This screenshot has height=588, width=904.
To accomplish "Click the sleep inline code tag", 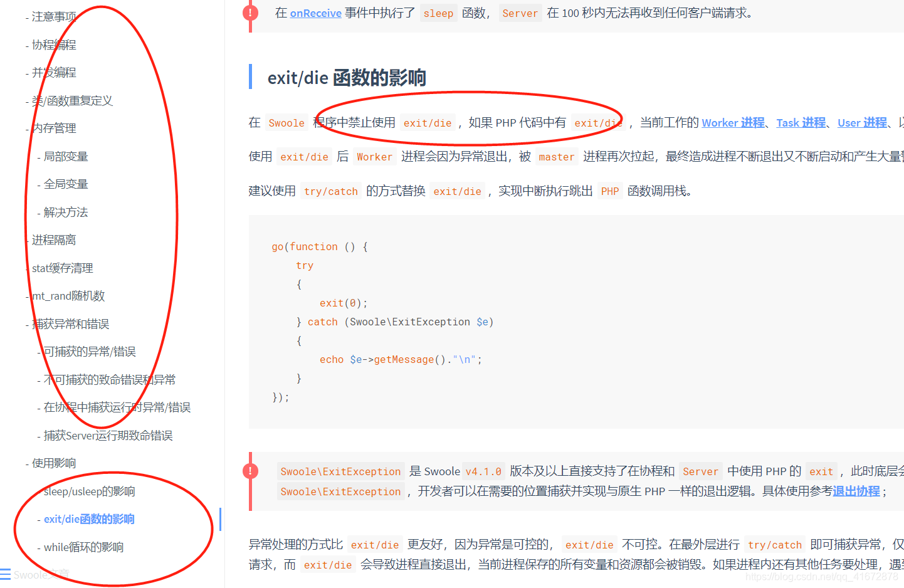I will click(x=438, y=13).
